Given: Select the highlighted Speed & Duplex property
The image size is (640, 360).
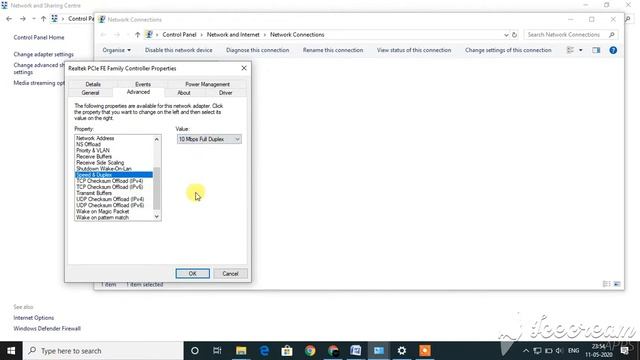Looking at the screenshot, I should click(x=114, y=175).
